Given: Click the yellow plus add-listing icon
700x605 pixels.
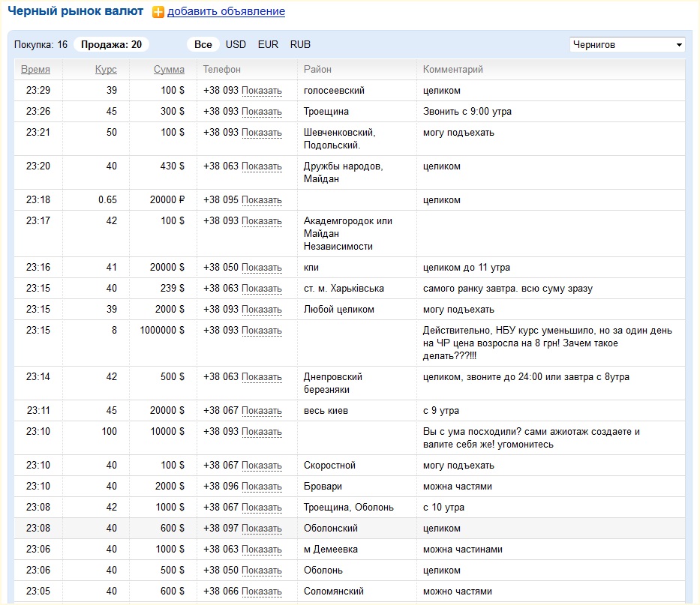Looking at the screenshot, I should coord(158,12).
